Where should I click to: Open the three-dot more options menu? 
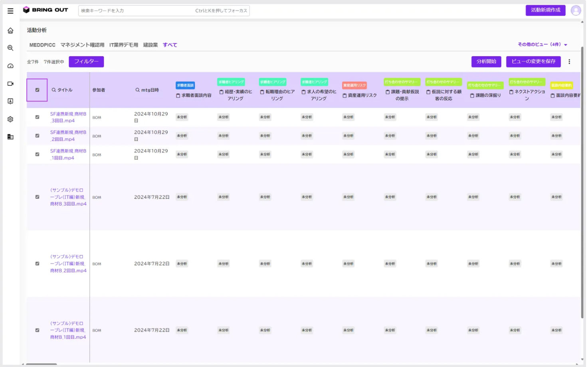(569, 62)
